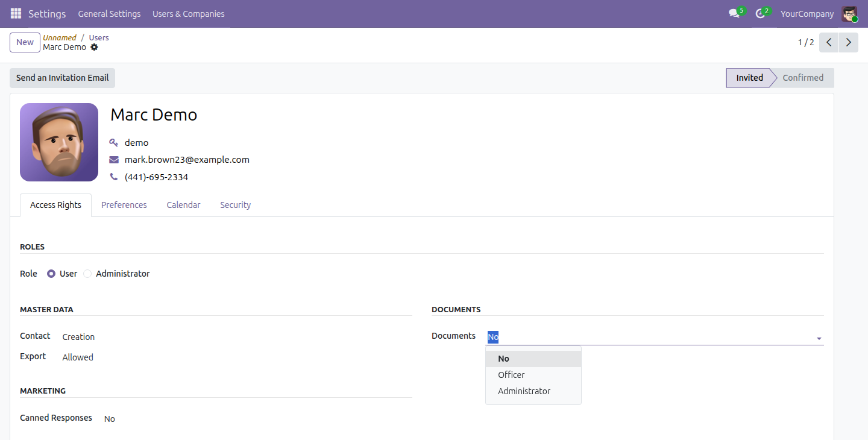Open the Canned Responses dropdown
868x440 pixels.
point(257,419)
